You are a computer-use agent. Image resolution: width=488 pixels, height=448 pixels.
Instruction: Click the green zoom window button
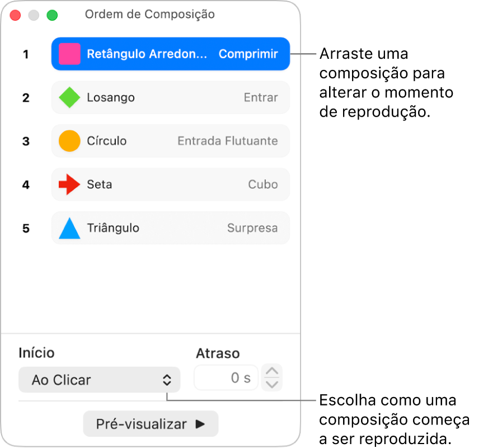coord(52,15)
